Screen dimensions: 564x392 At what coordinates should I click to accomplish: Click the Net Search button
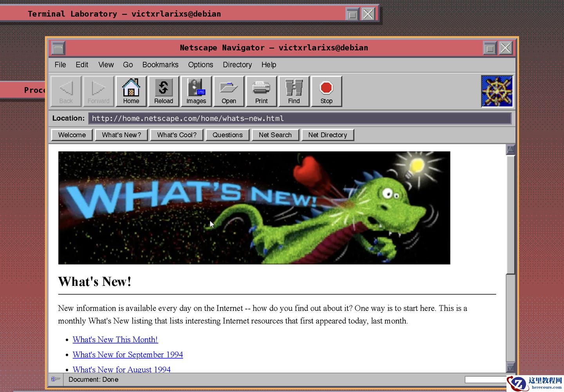[x=275, y=135]
